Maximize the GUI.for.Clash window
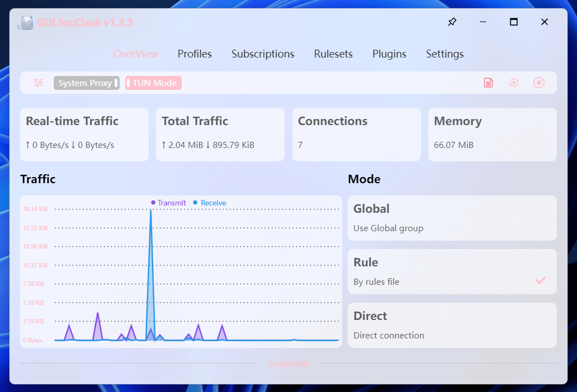 coord(514,22)
